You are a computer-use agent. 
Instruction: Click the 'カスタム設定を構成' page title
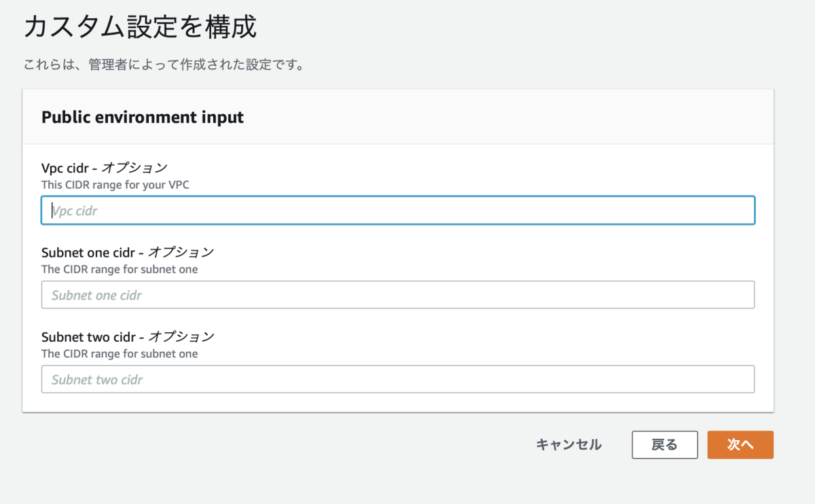(140, 27)
